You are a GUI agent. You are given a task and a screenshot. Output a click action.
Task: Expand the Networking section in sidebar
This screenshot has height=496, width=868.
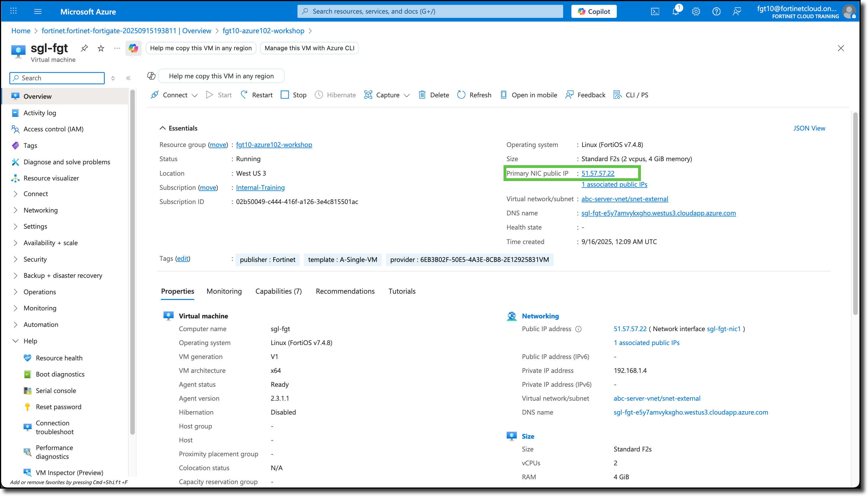point(41,210)
